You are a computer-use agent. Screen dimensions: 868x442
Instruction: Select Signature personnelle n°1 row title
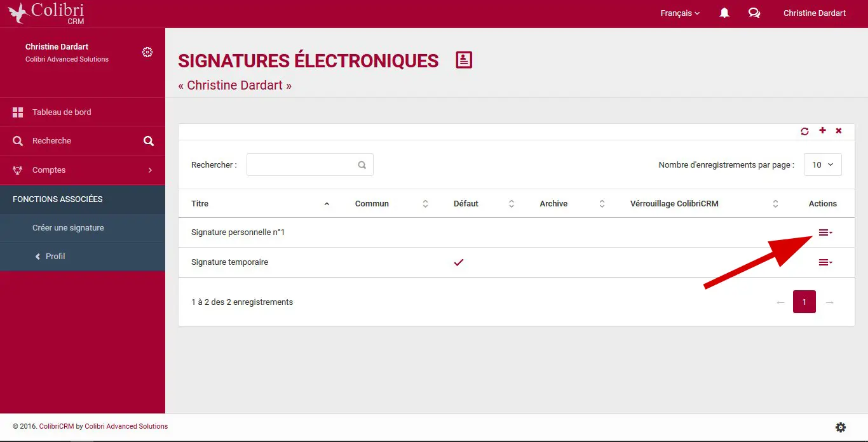238,232
